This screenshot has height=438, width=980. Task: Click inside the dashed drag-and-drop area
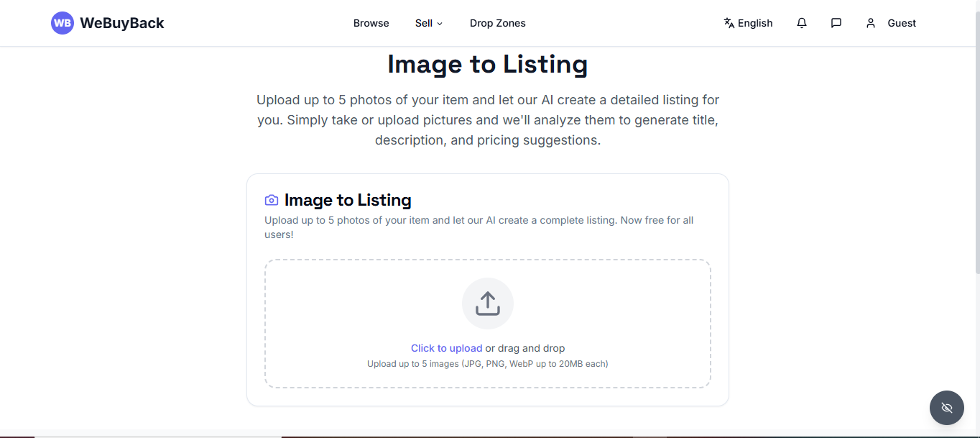pos(488,324)
